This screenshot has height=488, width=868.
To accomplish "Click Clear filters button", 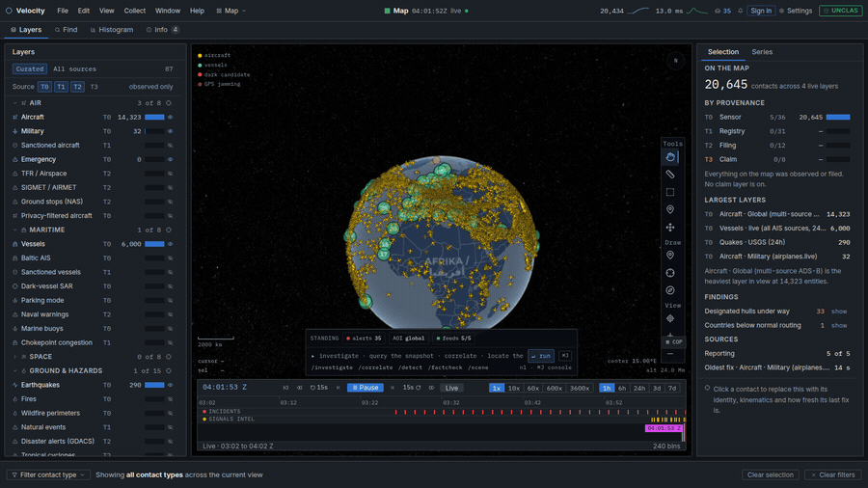I will (832, 474).
